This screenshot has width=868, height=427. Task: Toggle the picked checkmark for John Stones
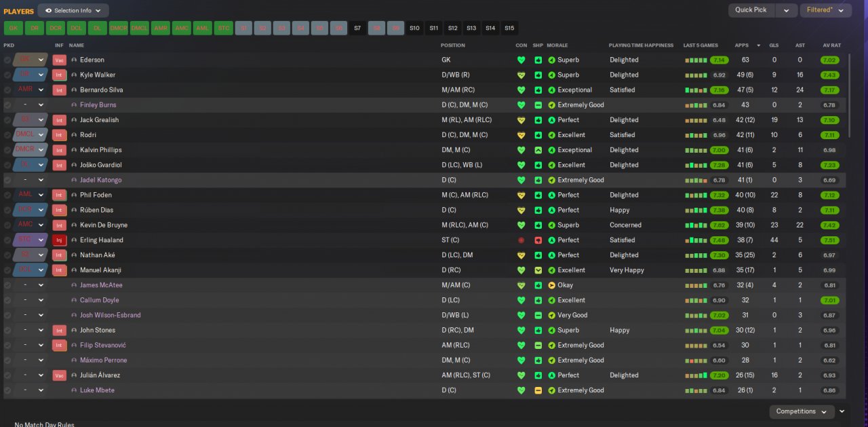[7, 331]
